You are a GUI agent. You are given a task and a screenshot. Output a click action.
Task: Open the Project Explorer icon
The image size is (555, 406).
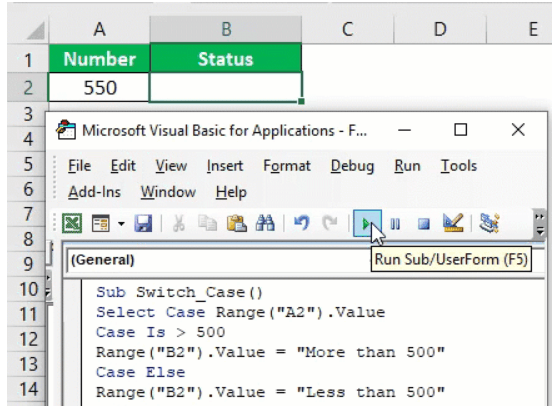[489, 223]
